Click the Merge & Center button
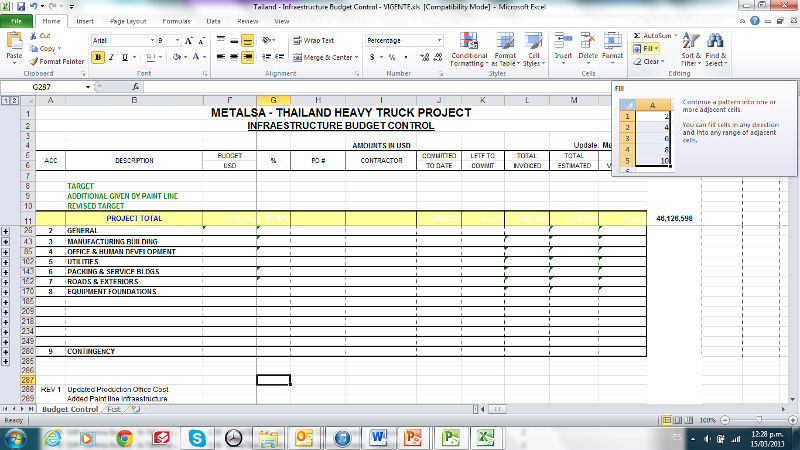The height and width of the screenshot is (450, 800). coord(323,57)
